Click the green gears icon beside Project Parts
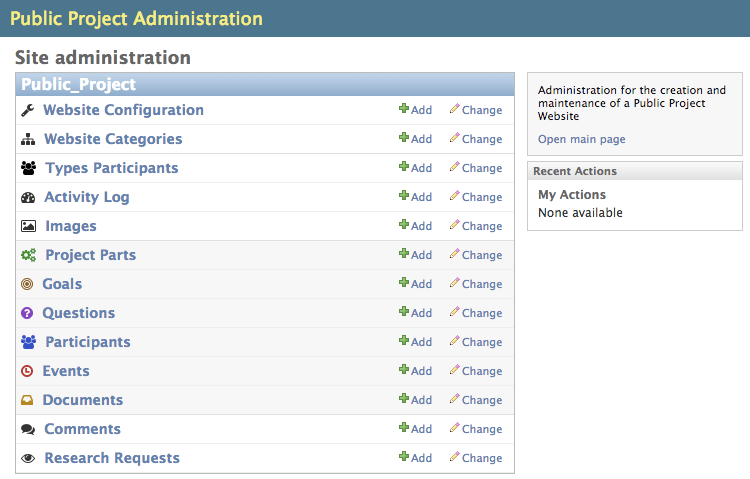This screenshot has height=479, width=750. click(28, 255)
